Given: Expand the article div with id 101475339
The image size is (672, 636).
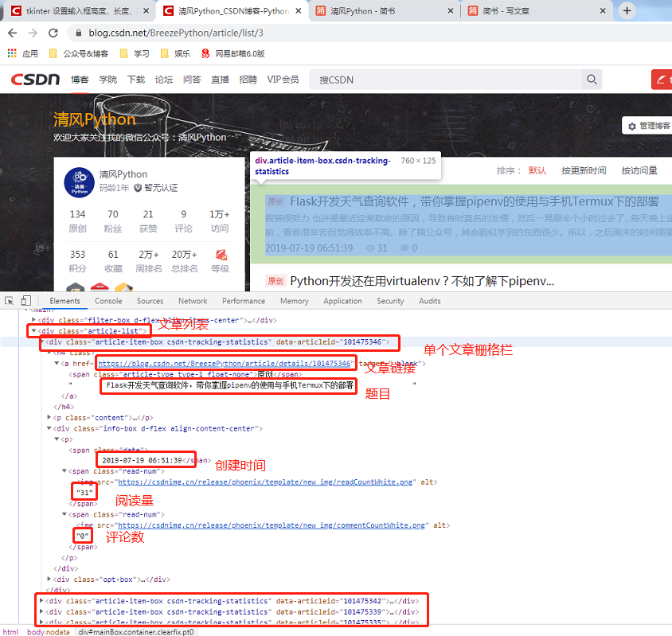Looking at the screenshot, I should click(x=41, y=611).
